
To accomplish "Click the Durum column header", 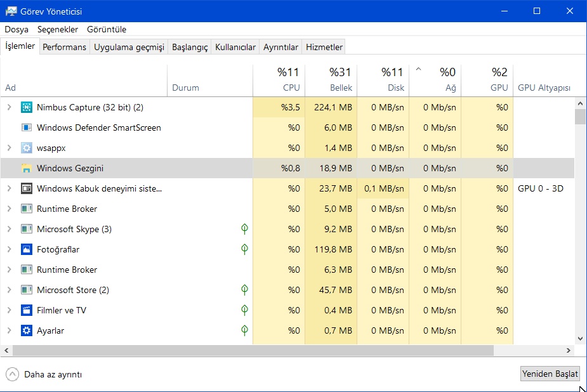I will 210,80.
